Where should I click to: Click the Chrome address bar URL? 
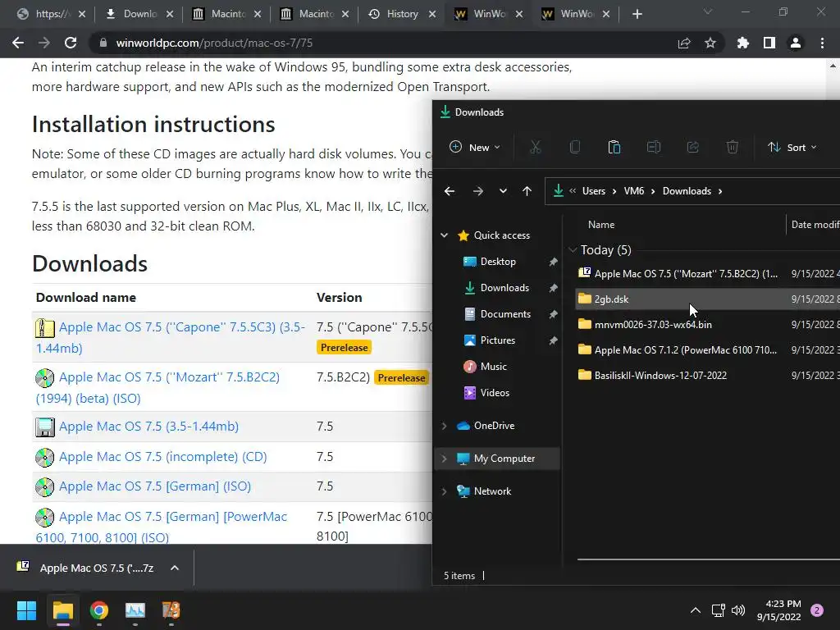coord(214,43)
